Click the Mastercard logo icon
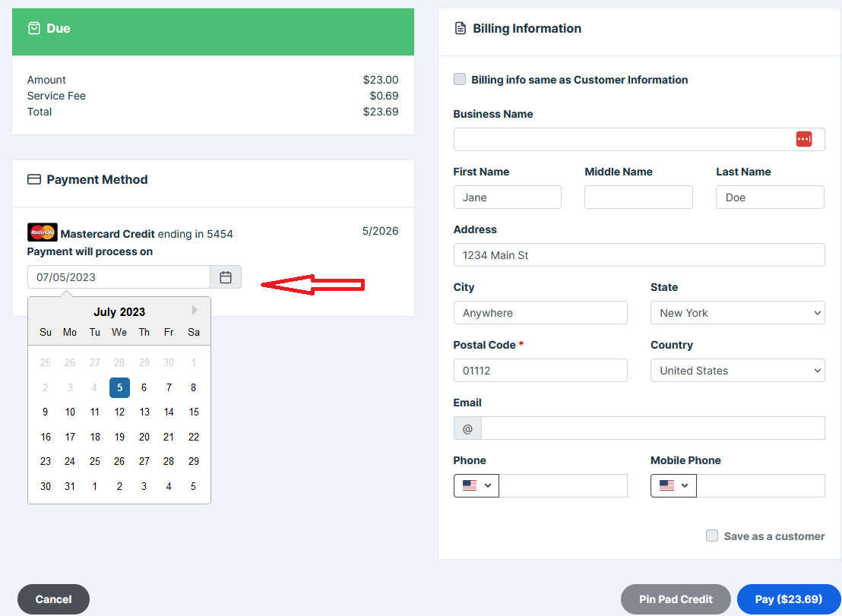842x616 pixels. click(43, 232)
